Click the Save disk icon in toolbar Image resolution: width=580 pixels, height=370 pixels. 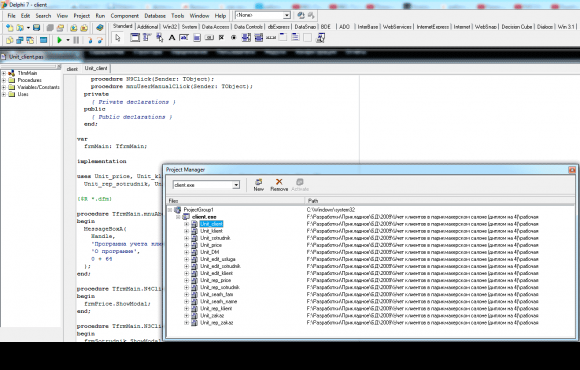pyautogui.click(x=36, y=28)
